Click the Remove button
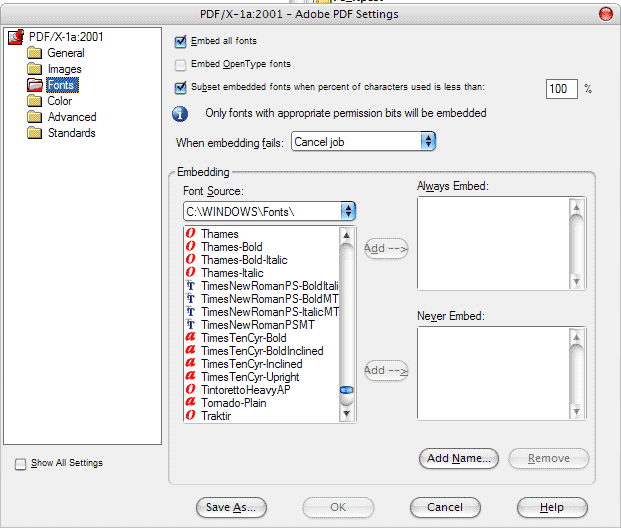 coord(549,458)
